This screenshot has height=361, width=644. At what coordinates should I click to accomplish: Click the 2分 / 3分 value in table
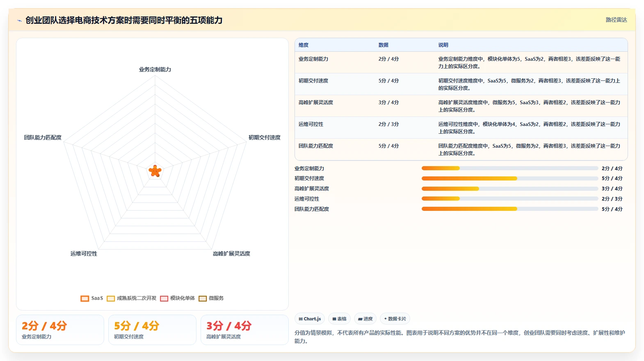(388, 124)
